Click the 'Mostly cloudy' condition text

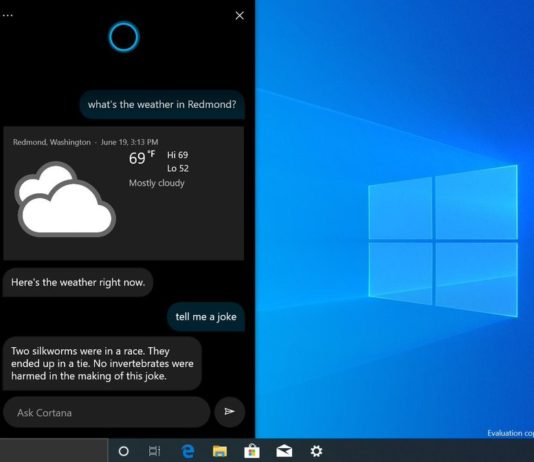[x=157, y=183]
